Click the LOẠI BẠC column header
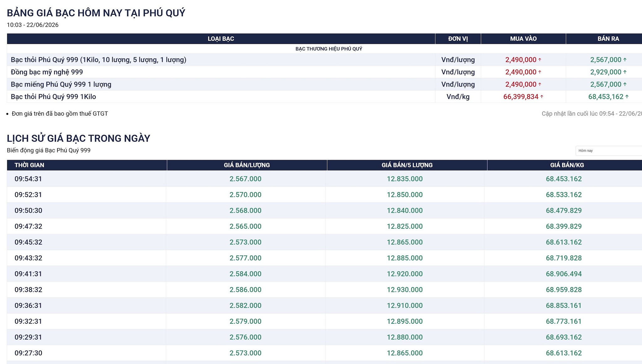 tap(221, 39)
